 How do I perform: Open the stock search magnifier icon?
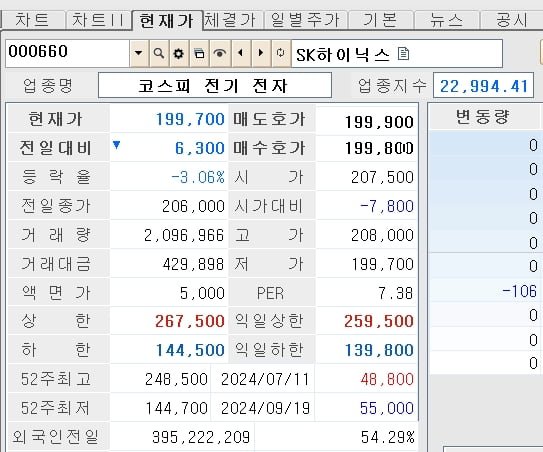(159, 53)
